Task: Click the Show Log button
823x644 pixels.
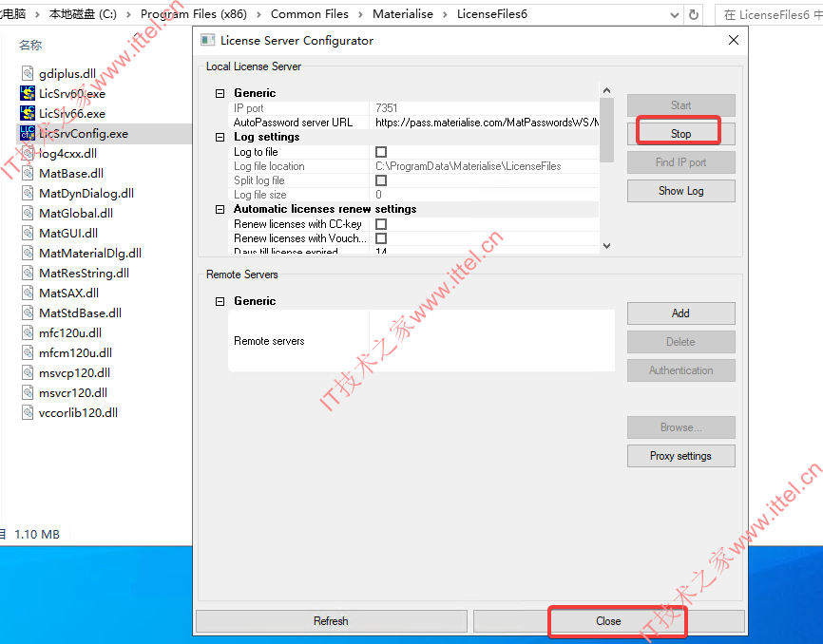Action: click(x=680, y=191)
